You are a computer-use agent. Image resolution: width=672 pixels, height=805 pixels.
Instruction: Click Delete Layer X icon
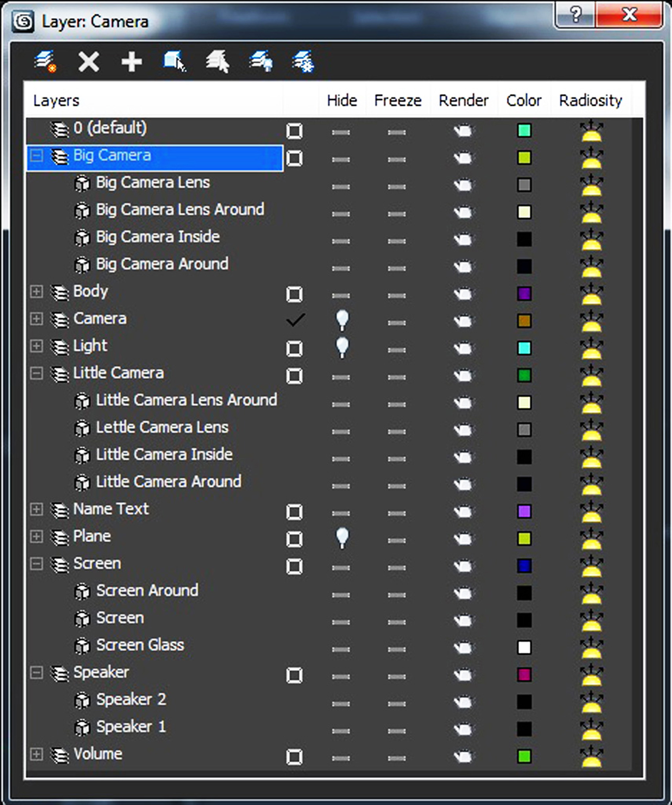pyautogui.click(x=89, y=62)
